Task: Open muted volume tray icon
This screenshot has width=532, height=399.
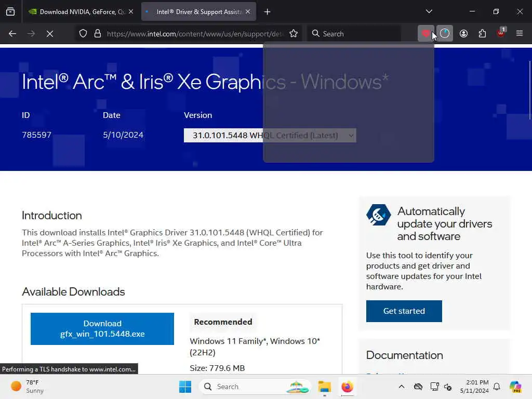Action: point(448,387)
